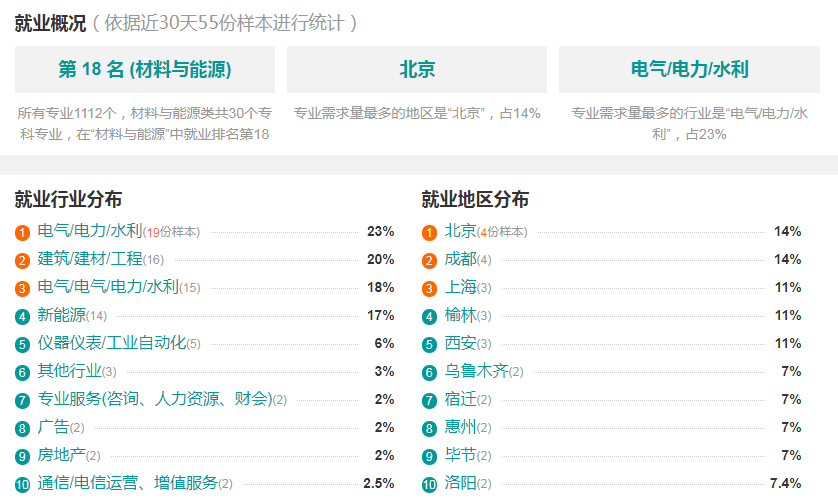This screenshot has height=499, width=838.
Task: Click the description 所有专业1112个 under the ranking box
Action: point(145,123)
